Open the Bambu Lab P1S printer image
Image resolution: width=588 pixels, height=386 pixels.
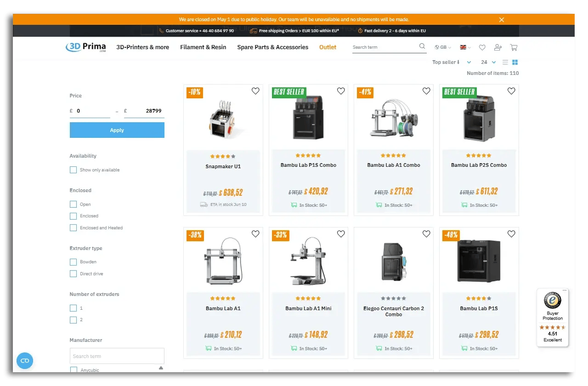point(479,261)
